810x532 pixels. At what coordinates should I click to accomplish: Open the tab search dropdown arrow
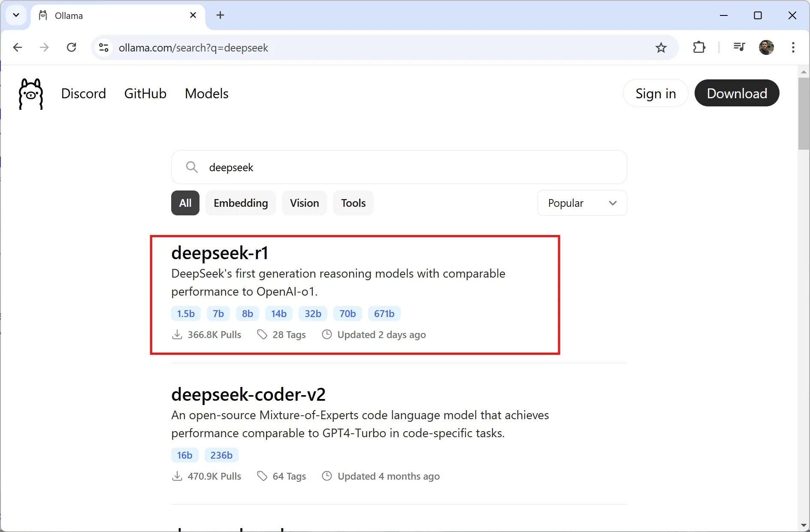click(x=16, y=15)
